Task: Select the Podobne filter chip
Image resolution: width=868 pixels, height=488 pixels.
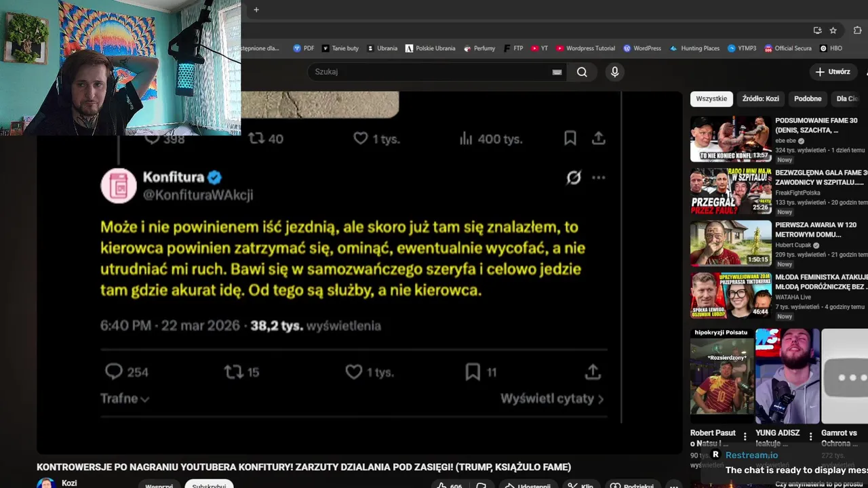Action: click(808, 99)
